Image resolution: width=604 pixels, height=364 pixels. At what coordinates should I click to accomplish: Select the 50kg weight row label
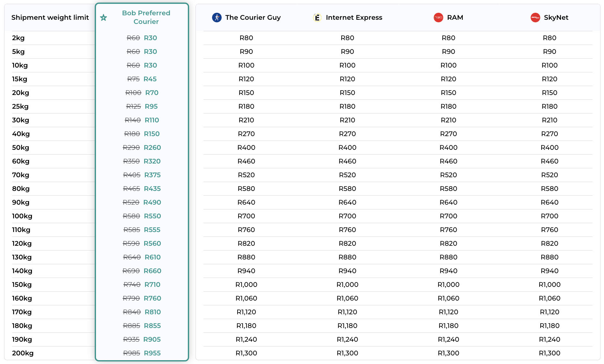(20, 148)
